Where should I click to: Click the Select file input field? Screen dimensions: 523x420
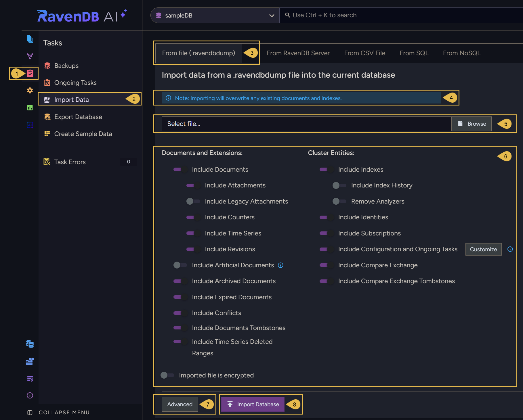(x=307, y=124)
